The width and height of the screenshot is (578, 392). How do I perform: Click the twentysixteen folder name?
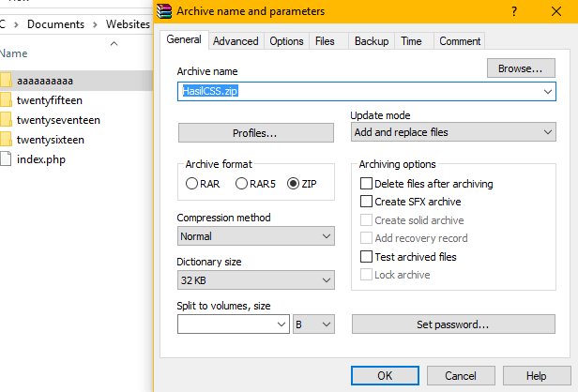pyautogui.click(x=51, y=140)
